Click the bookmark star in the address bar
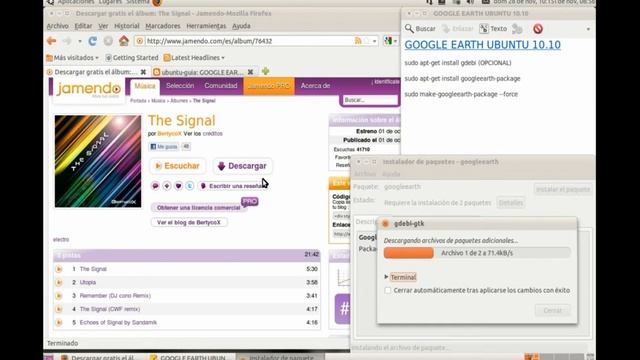 coord(366,41)
